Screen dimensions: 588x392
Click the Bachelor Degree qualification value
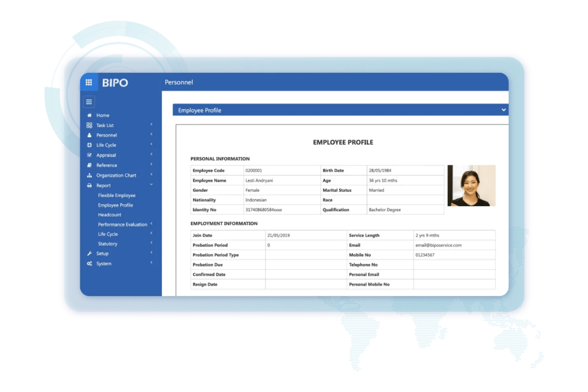[385, 210]
